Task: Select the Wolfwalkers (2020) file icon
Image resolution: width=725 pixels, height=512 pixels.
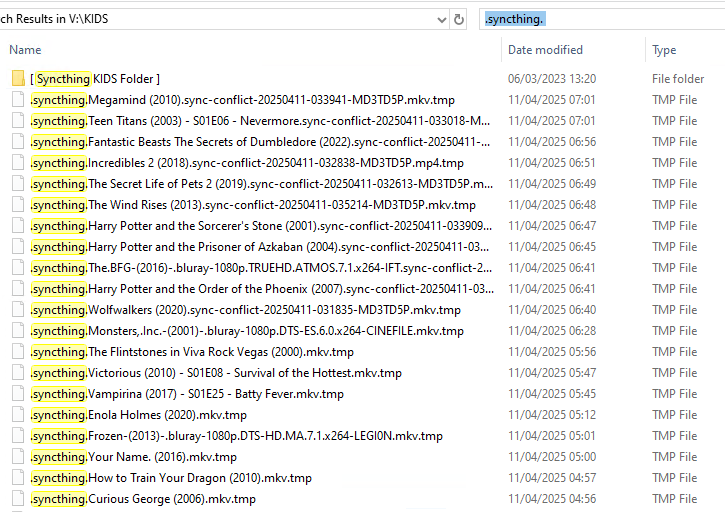Action: tap(18, 309)
